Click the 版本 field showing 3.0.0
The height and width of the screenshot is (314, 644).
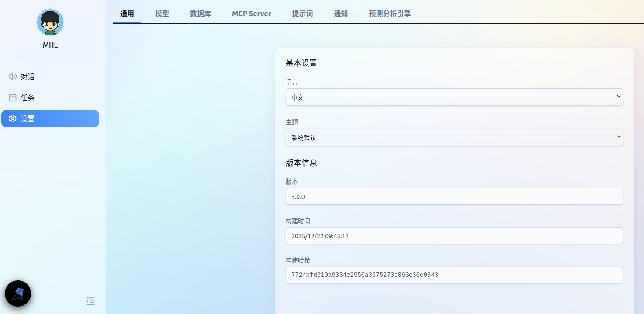(x=454, y=196)
